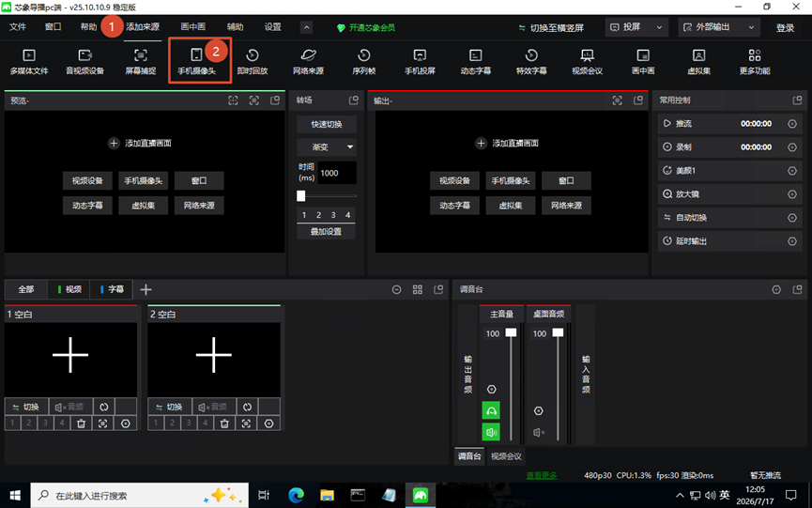Click the 主音量 volume fader handle
Image resolution: width=812 pixels, height=508 pixels.
(511, 333)
